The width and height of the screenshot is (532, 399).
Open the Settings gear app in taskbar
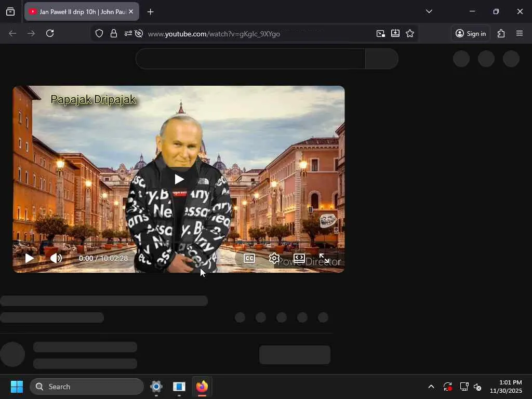156,387
